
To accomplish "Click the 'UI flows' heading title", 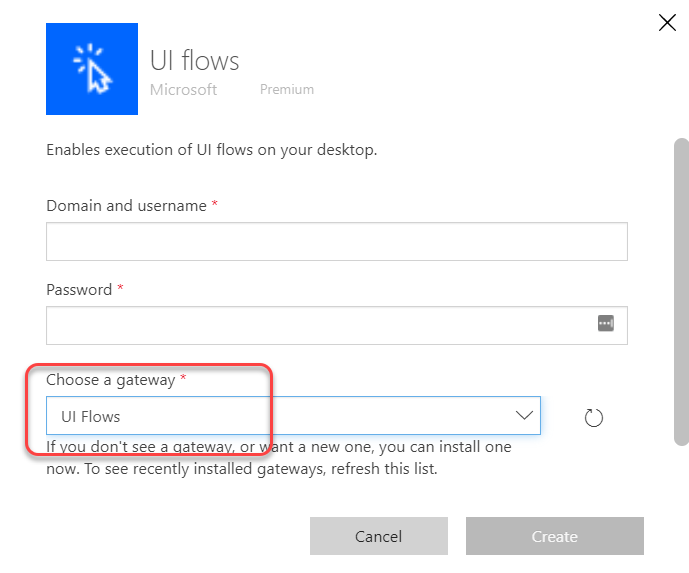I will tap(194, 60).
